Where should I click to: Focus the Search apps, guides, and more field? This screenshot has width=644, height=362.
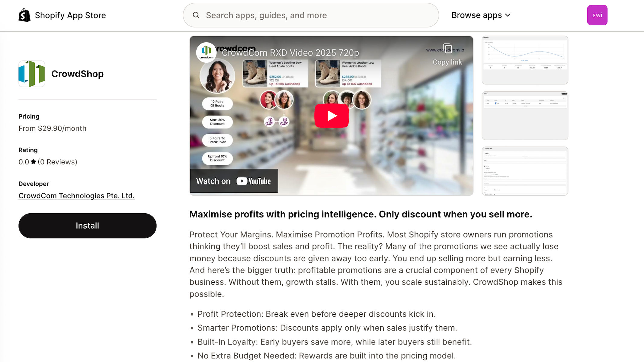coord(311,15)
